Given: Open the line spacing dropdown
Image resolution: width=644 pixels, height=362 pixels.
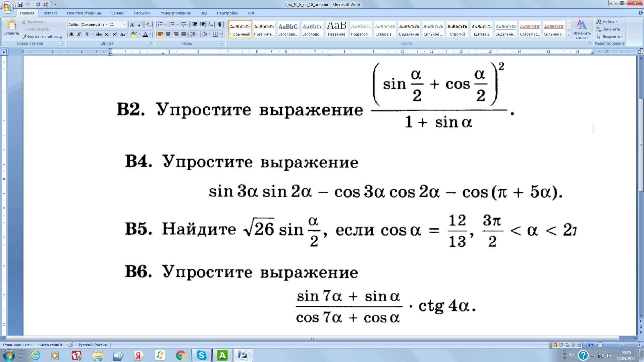Looking at the screenshot, I should [194, 34].
